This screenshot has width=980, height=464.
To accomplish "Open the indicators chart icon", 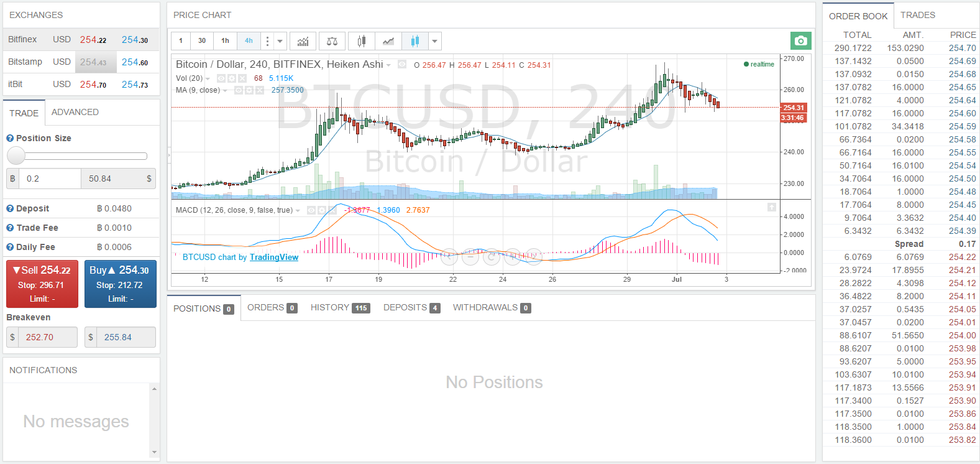I will click(x=303, y=41).
